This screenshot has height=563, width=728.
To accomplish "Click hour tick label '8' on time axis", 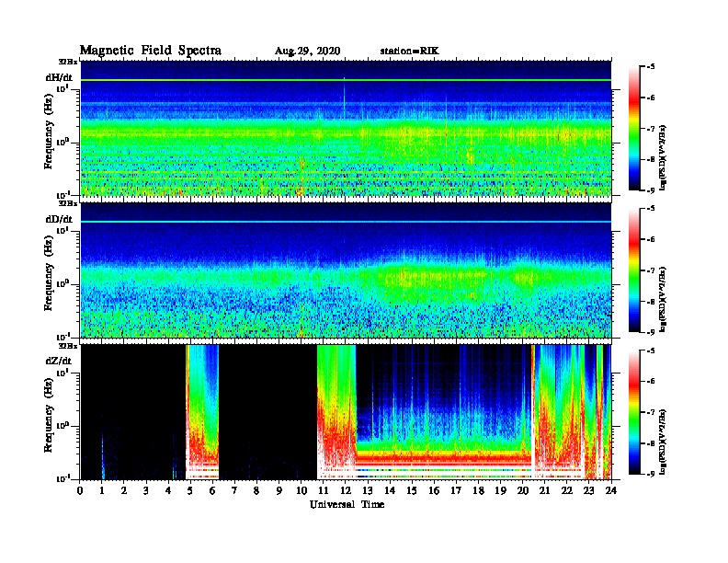I will (x=256, y=490).
